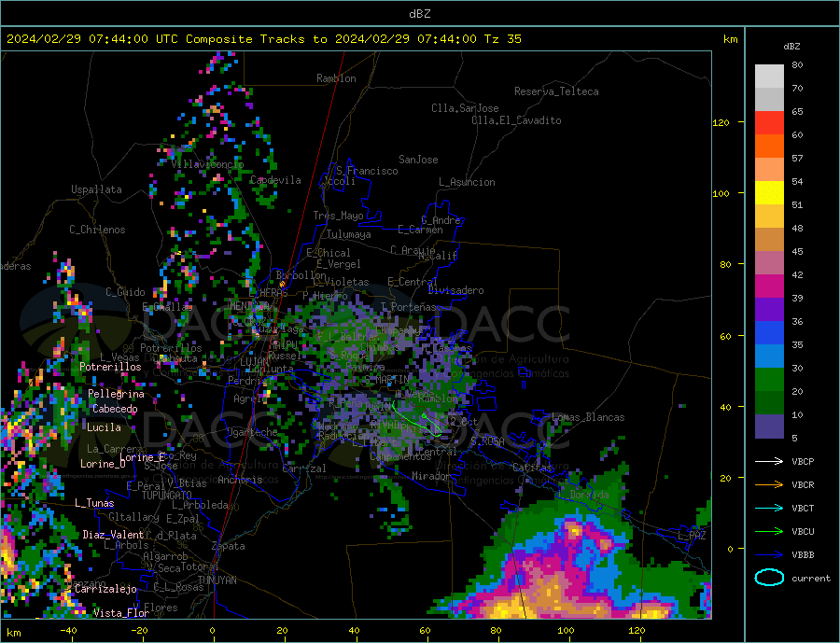Pick the green 20-30 dBZ swatch
The height and width of the screenshot is (643, 840).
(769, 380)
